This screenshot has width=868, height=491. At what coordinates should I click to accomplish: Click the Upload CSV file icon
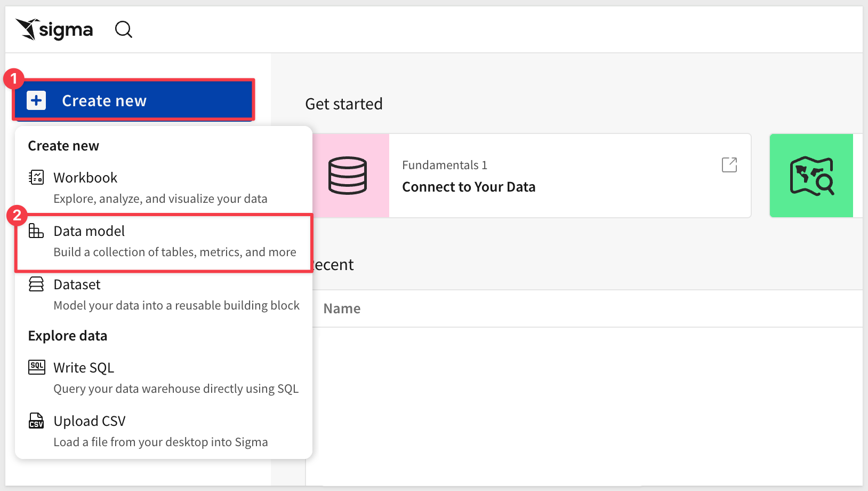[x=36, y=421]
